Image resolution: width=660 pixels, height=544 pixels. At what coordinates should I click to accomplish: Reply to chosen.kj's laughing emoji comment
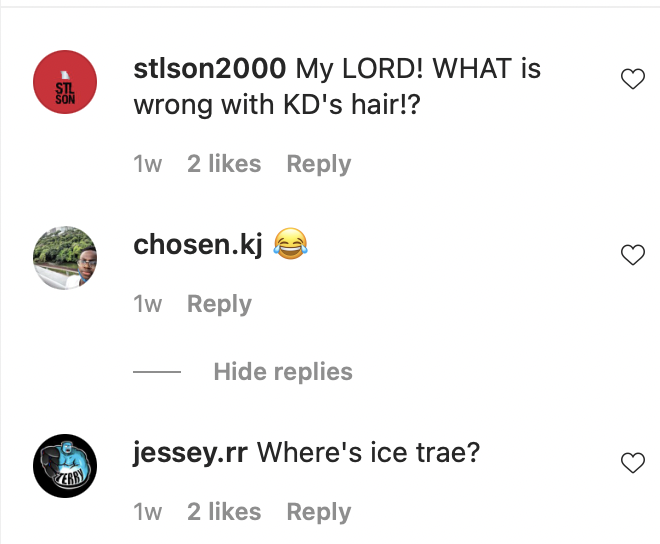219,304
